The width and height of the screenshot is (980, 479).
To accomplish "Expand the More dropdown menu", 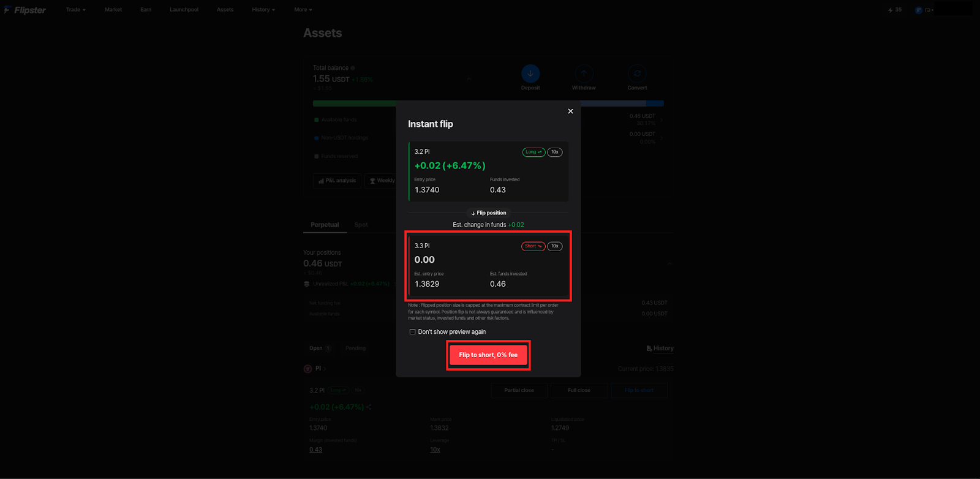I will tap(303, 10).
